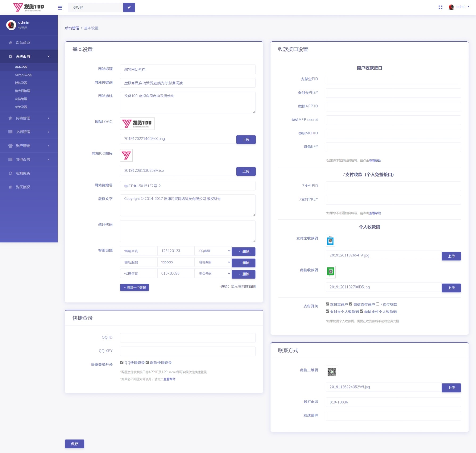Uncheck the QQ快捷登录 checkbox
Image resolution: width=476 pixels, height=453 pixels.
[x=122, y=362]
